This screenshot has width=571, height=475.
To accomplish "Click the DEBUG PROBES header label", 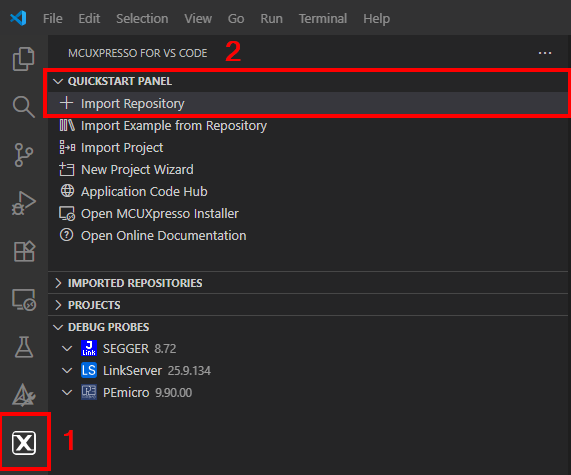I will [x=108, y=327].
